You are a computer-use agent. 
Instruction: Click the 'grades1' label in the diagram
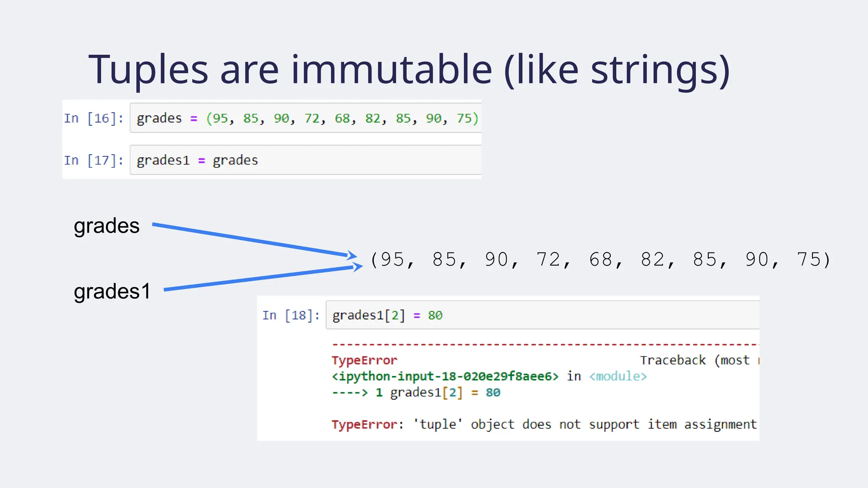point(112,291)
